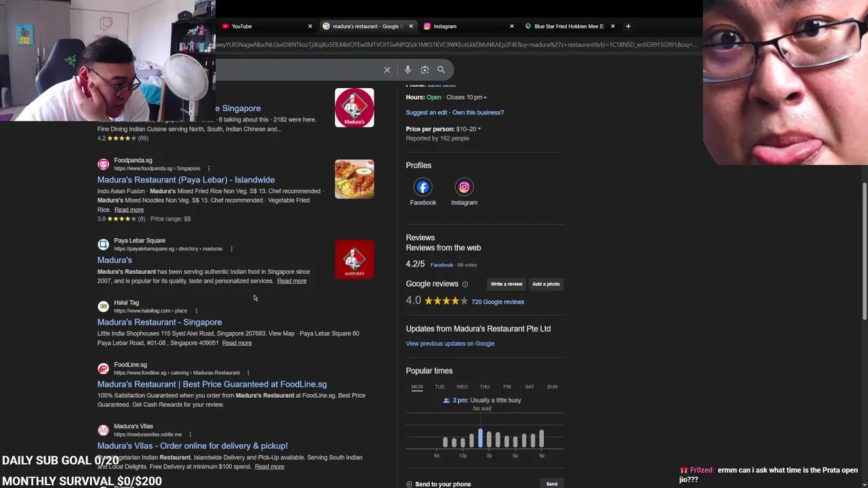Click the Madura's Vilas site favicon
The height and width of the screenshot is (488, 868).
point(103,430)
